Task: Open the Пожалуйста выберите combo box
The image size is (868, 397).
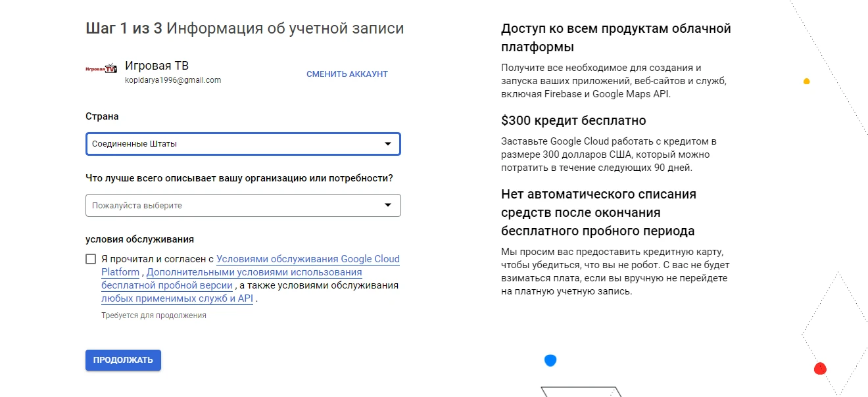Action: point(243,205)
